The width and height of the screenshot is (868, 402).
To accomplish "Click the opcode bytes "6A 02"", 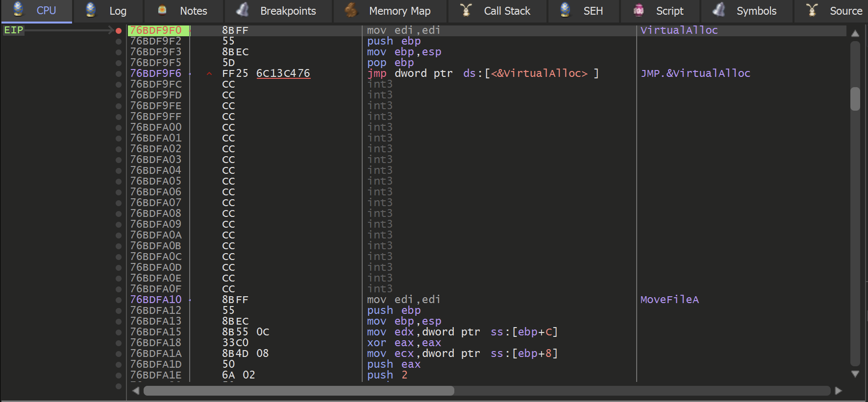I will pos(239,375).
